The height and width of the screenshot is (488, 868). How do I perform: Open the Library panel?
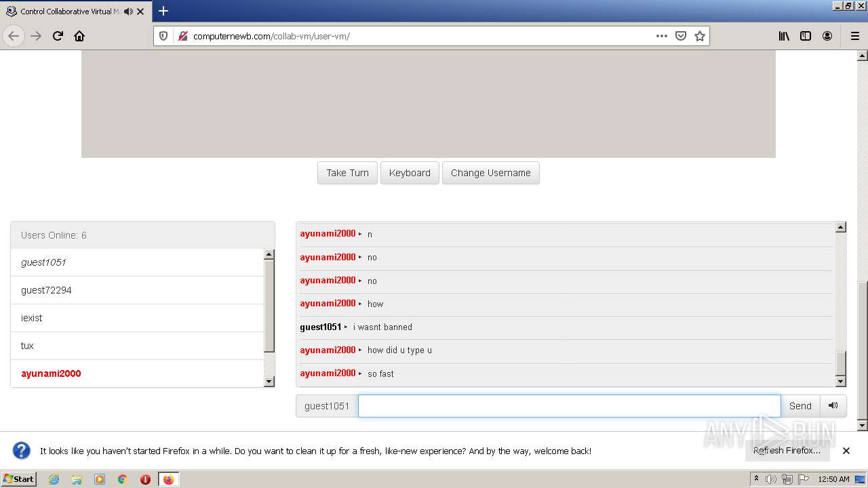[x=784, y=36]
